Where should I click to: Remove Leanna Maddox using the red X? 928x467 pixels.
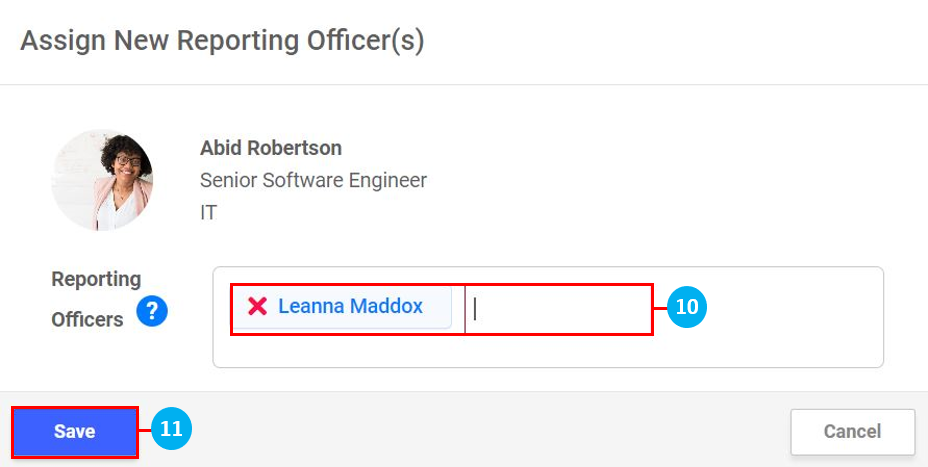point(257,307)
